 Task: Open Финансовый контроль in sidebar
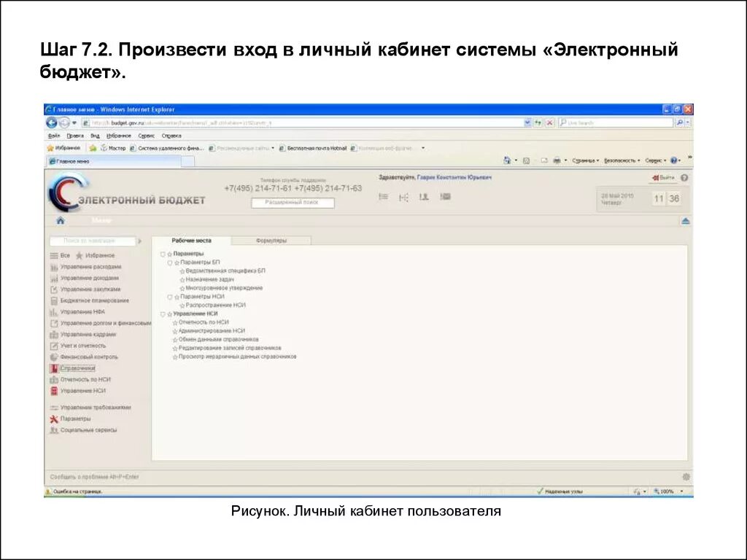click(83, 357)
